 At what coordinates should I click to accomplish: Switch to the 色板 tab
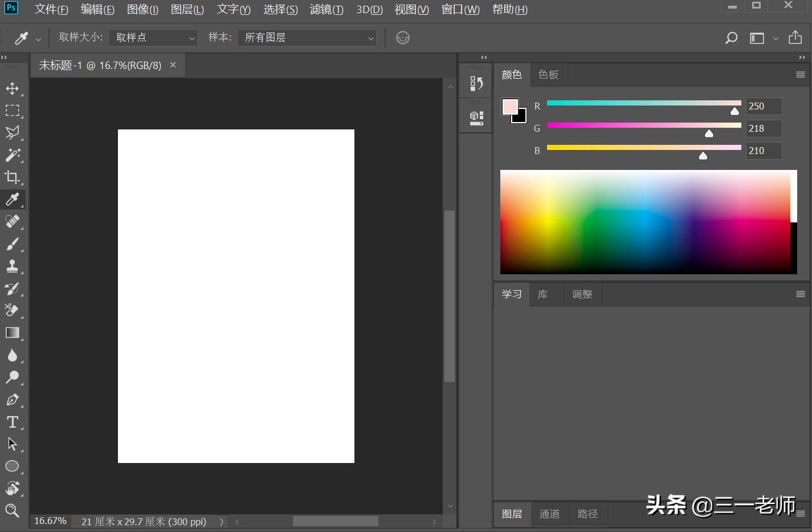tap(548, 75)
